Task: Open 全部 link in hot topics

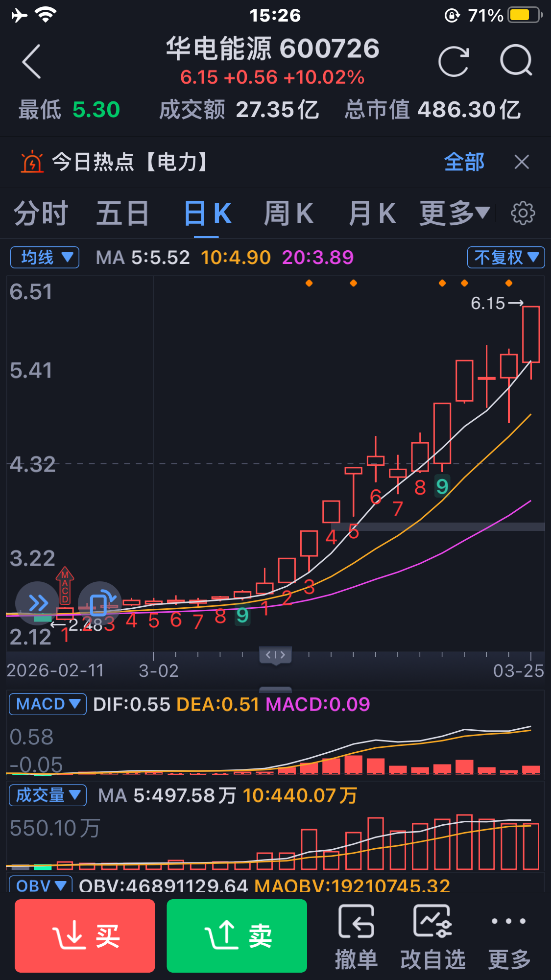Action: click(464, 162)
